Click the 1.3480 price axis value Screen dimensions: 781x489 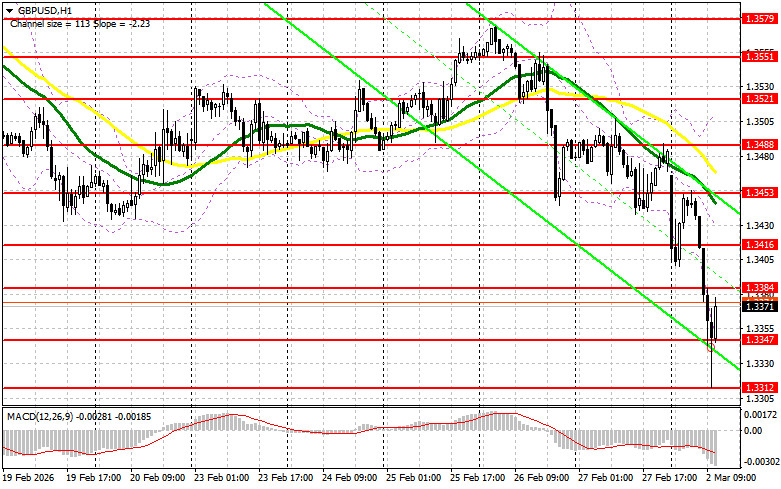click(x=761, y=156)
